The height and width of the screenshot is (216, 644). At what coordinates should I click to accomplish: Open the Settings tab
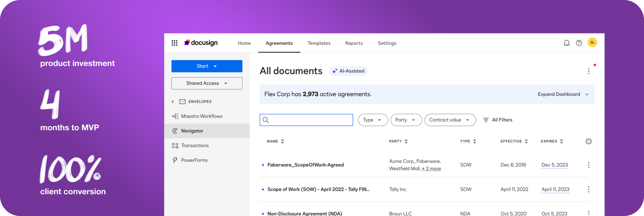tap(387, 43)
